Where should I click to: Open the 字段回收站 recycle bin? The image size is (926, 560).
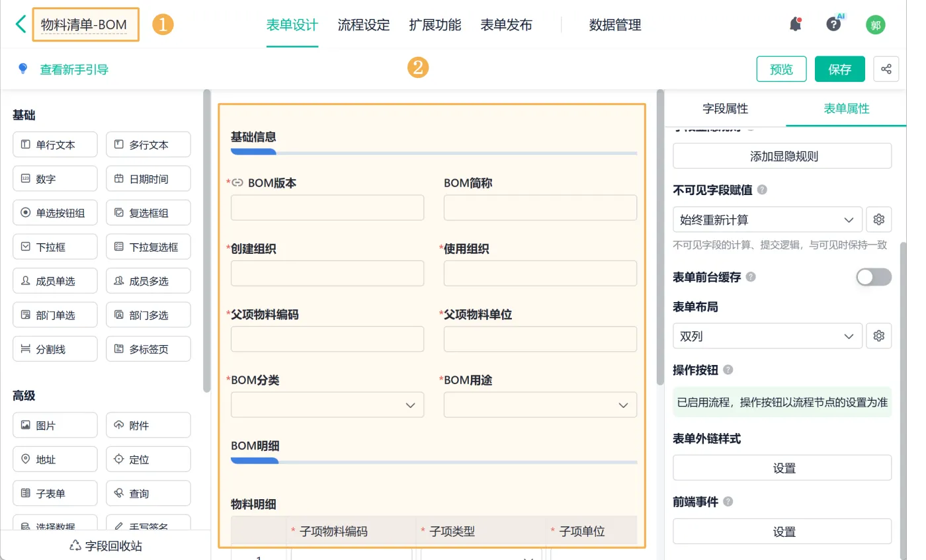[106, 545]
